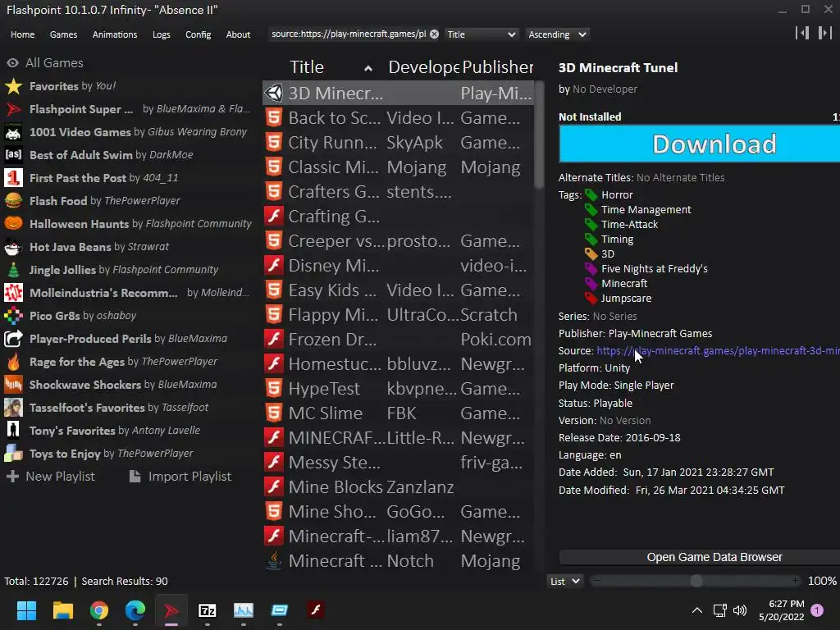Collapse the left sidebar toggle icon
840x630 pixels.
(802, 33)
